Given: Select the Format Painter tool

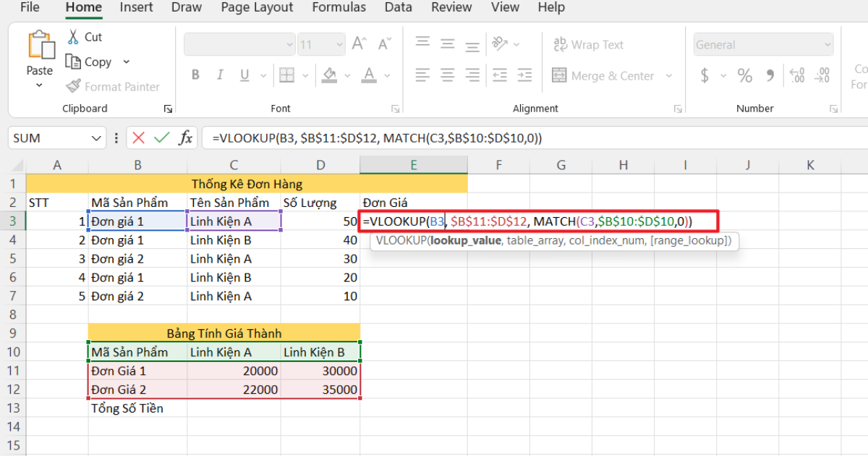Looking at the screenshot, I should click(113, 87).
